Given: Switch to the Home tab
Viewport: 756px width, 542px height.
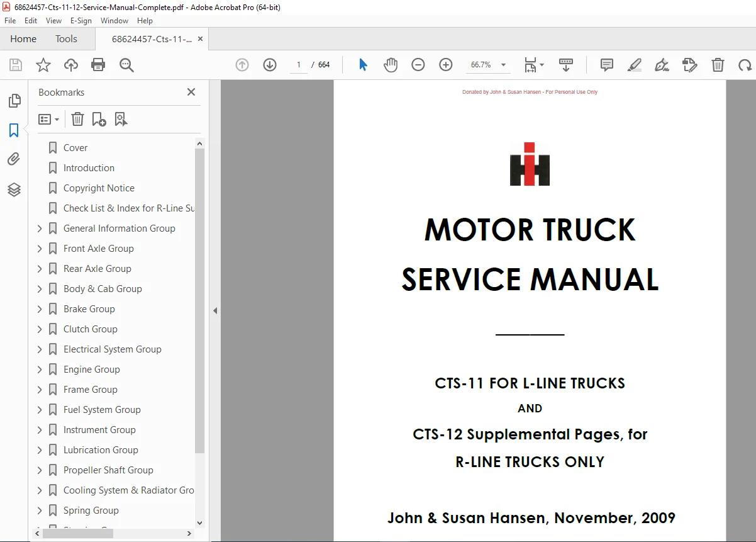Looking at the screenshot, I should pos(23,39).
